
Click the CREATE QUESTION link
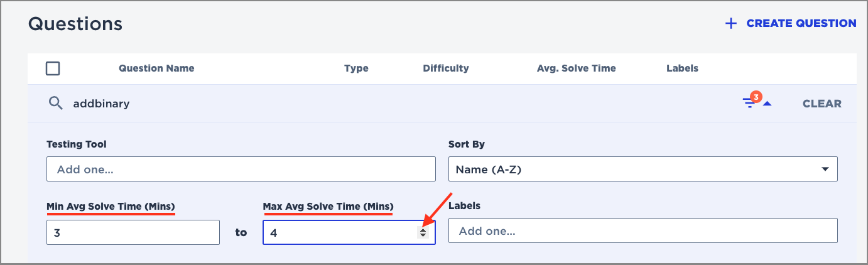(x=801, y=23)
